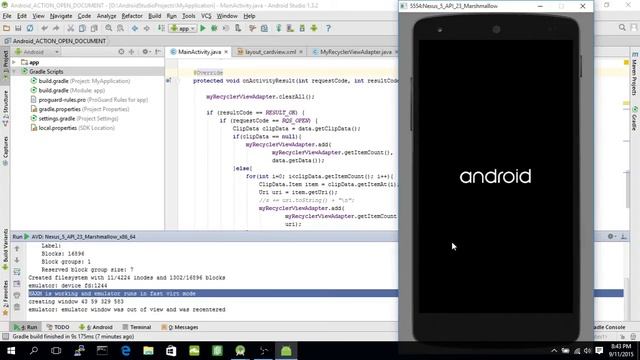Switch to the MyRecyclerViewAdapter.java tab
The width and height of the screenshot is (640, 360).
[x=355, y=52]
